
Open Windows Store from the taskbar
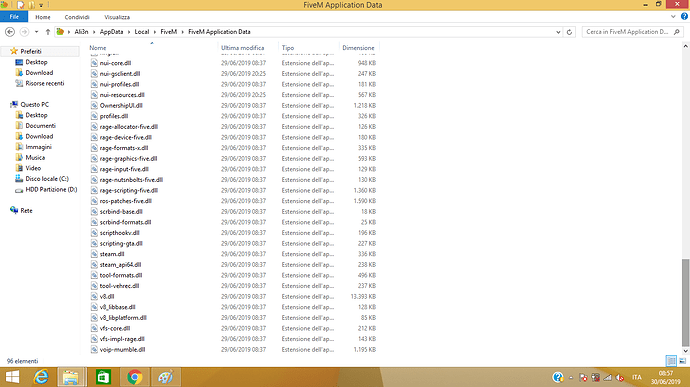coord(103,377)
